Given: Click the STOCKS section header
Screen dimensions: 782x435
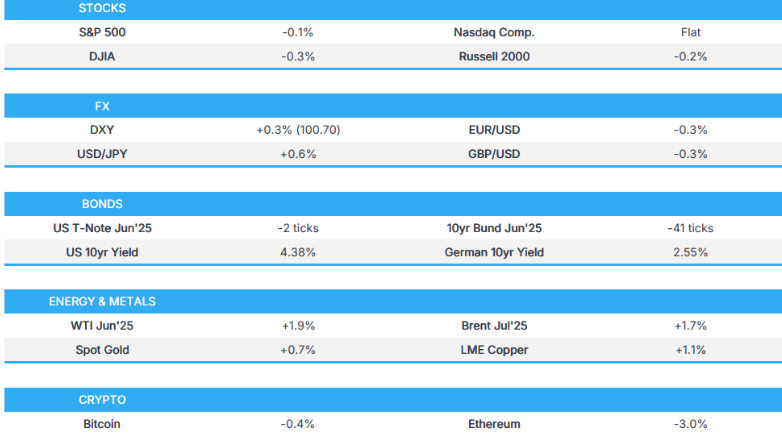Looking at the screenshot, I should pyautogui.click(x=102, y=8).
